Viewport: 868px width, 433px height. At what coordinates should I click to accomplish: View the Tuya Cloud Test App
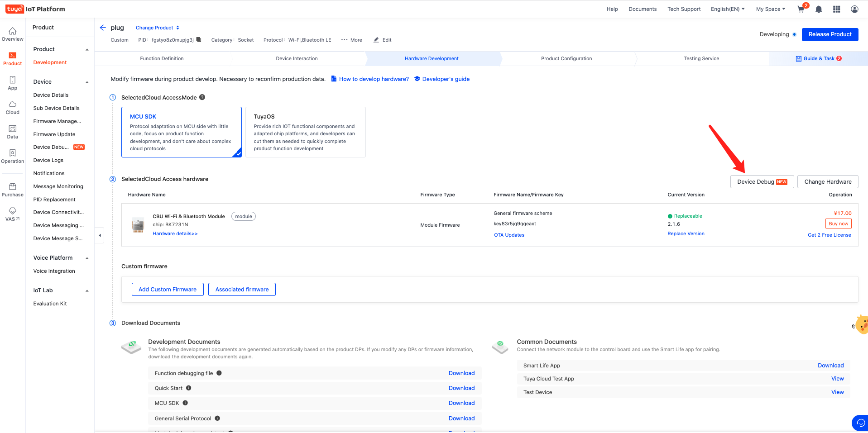[837, 379]
